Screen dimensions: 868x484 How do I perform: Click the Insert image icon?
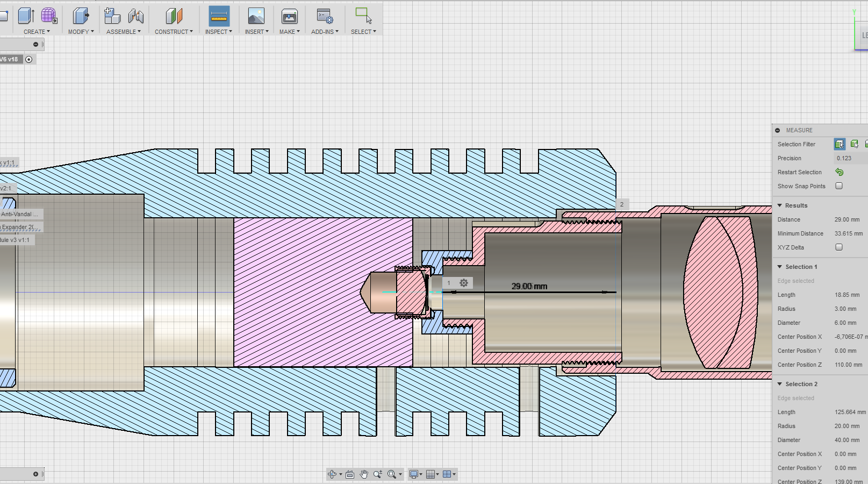coord(256,16)
